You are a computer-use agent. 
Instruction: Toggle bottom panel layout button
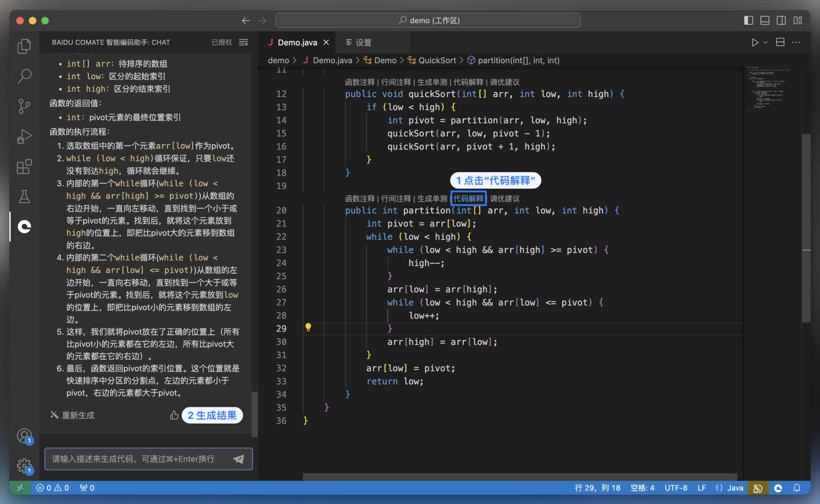[x=765, y=21]
